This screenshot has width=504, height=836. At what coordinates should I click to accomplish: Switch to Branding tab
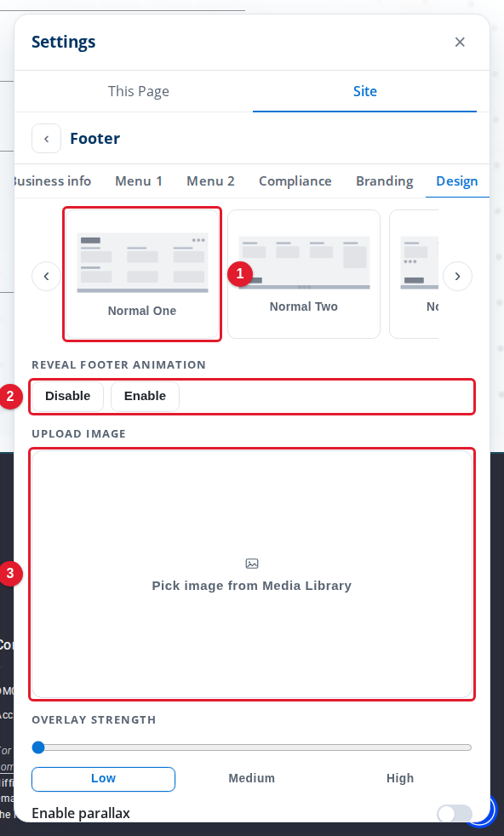pyautogui.click(x=385, y=181)
